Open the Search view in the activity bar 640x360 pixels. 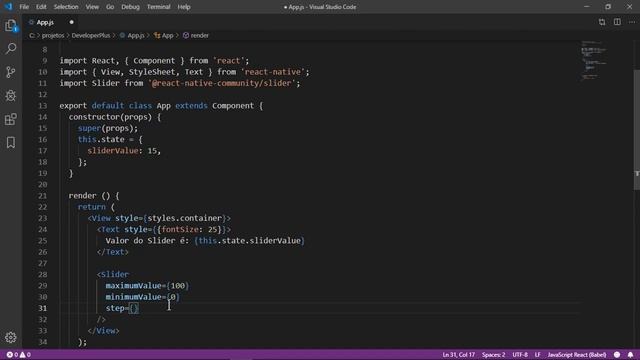pos(11,49)
